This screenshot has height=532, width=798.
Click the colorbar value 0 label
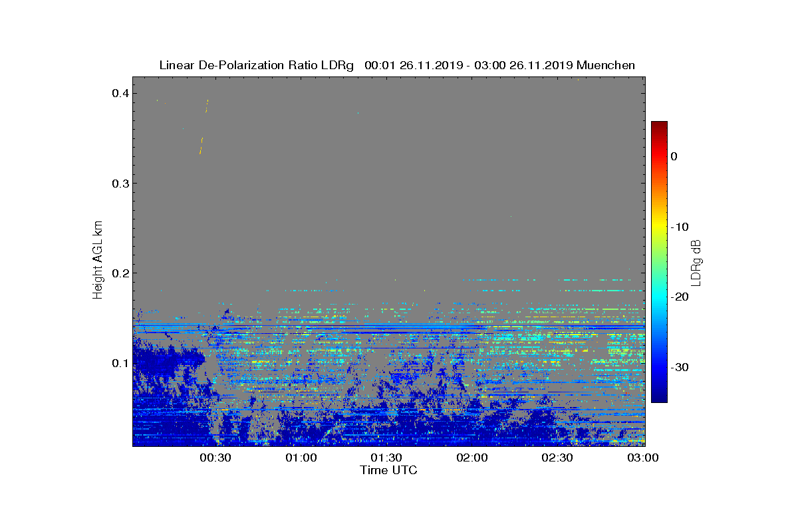(x=674, y=156)
